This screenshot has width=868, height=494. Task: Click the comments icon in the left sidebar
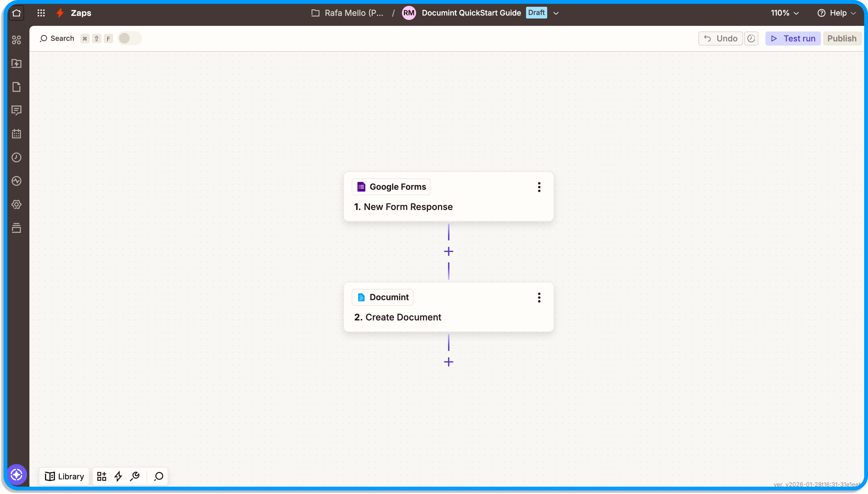tap(16, 110)
